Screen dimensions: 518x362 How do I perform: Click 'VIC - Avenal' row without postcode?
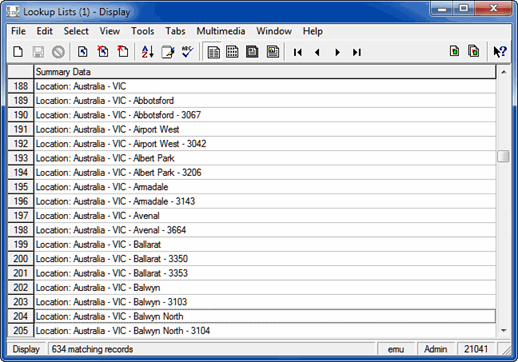click(x=265, y=215)
